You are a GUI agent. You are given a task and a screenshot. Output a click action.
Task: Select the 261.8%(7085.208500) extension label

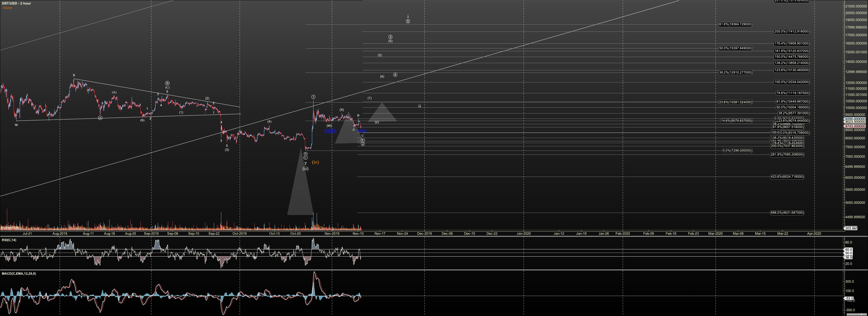pos(787,155)
